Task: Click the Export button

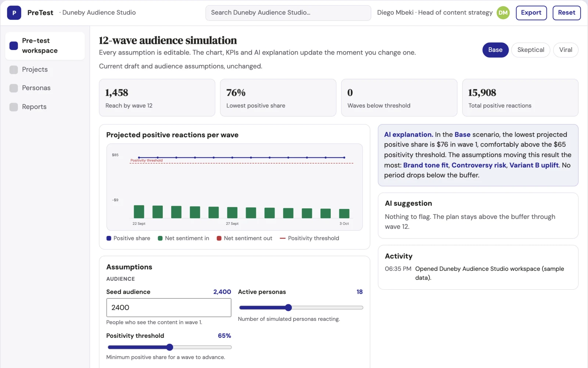Action: (531, 13)
